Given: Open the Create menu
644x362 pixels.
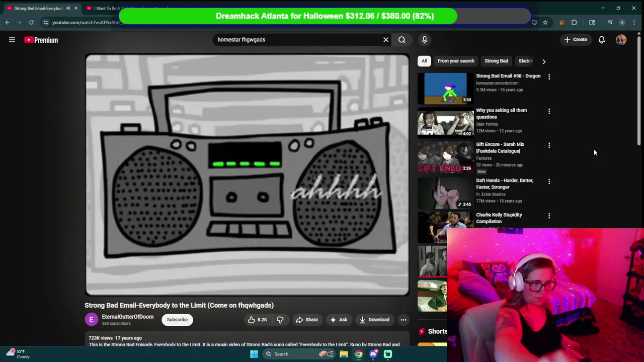Looking at the screenshot, I should (x=576, y=40).
